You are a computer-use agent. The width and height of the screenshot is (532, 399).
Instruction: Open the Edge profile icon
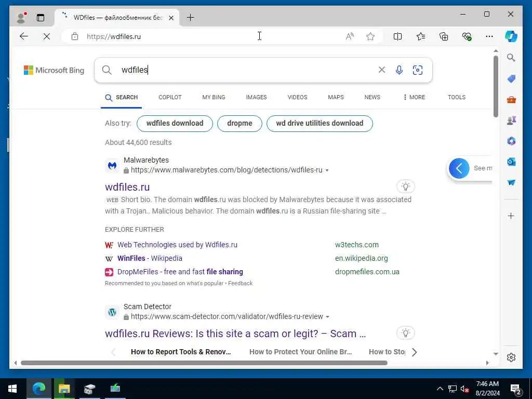point(22,17)
